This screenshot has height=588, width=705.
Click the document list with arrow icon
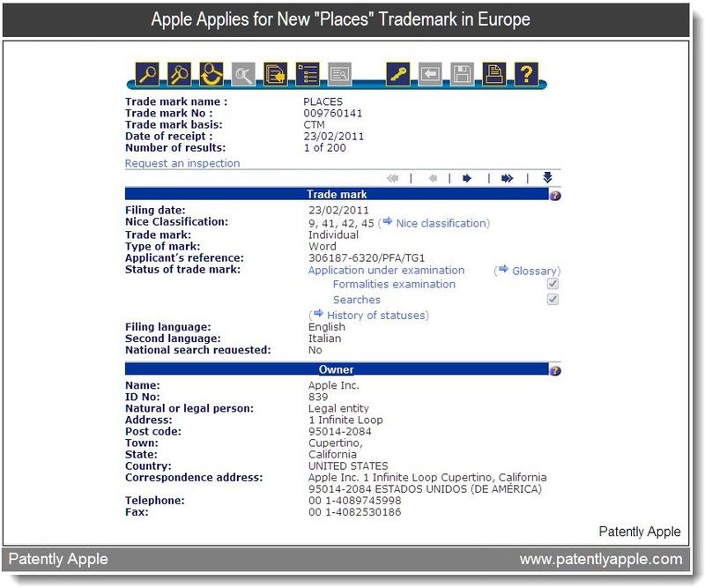pyautogui.click(x=276, y=74)
